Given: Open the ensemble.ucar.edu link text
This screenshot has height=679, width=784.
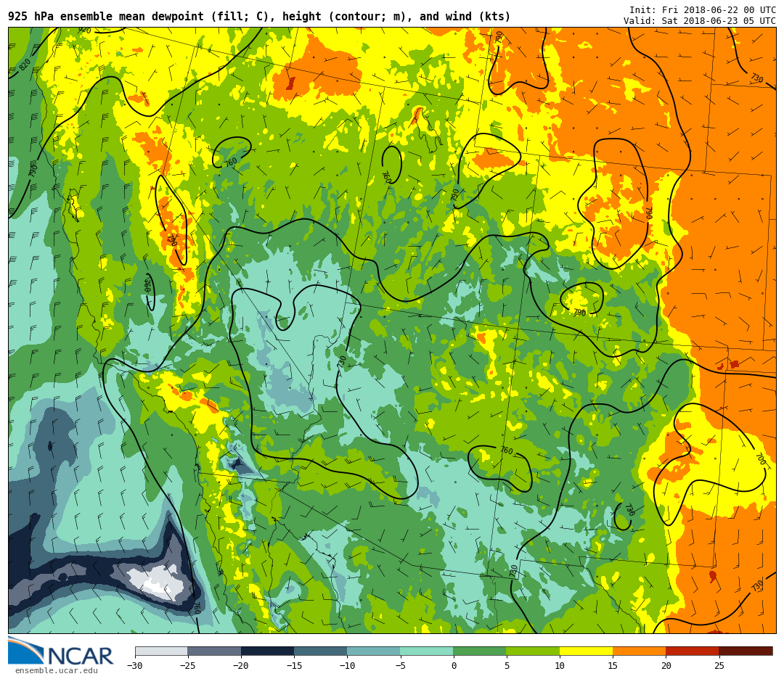Looking at the screenshot, I should [56, 671].
